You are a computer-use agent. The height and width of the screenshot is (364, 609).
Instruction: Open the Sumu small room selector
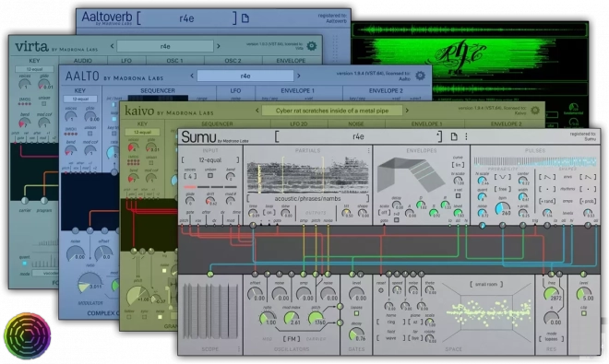pyautogui.click(x=486, y=285)
